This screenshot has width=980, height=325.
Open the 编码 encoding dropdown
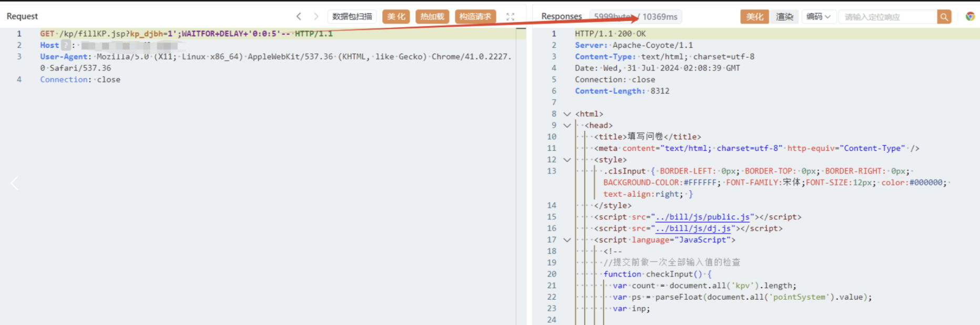pos(819,17)
